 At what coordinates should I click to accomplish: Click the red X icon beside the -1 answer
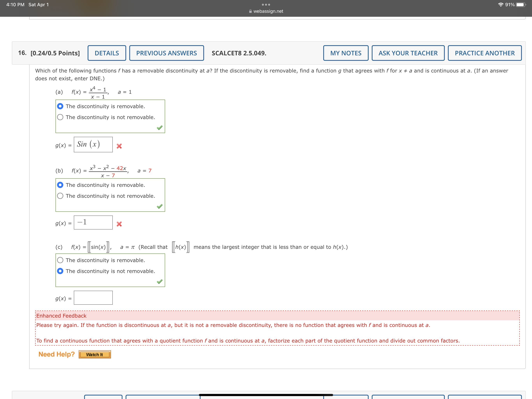120,224
